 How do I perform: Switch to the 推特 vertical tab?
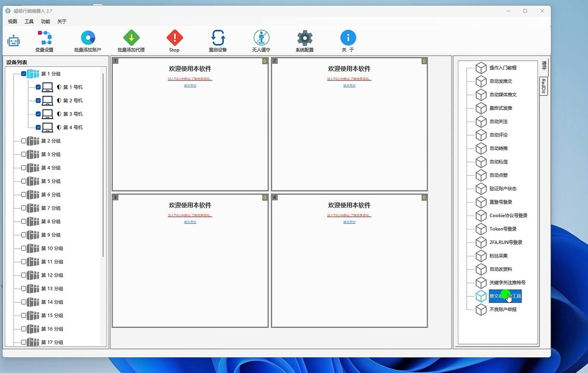(544, 66)
